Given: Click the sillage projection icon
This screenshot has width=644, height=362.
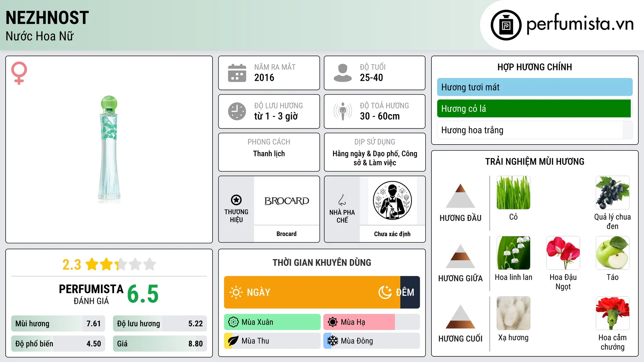Looking at the screenshot, I should (x=342, y=111).
